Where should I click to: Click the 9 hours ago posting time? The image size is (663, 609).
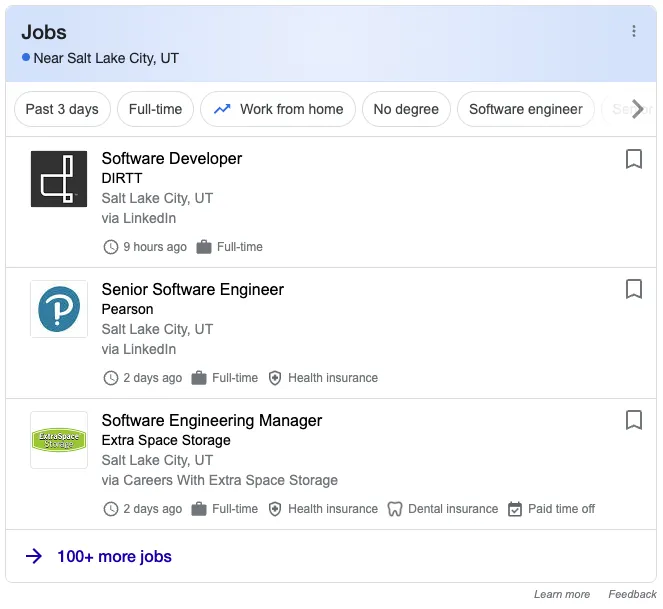tap(155, 247)
